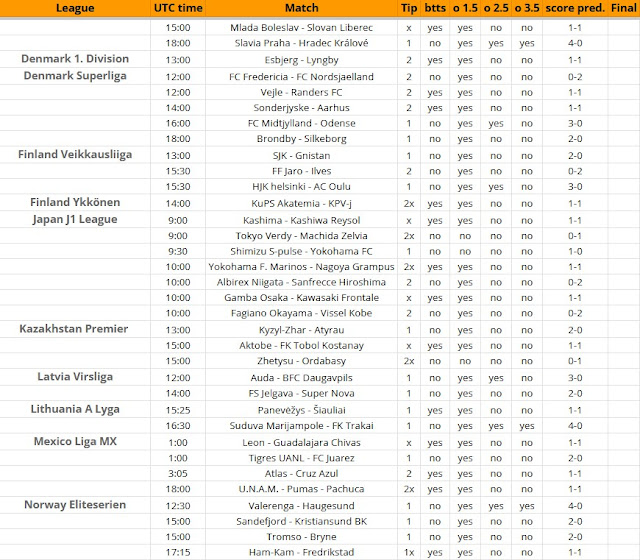
Task: Click the o 2.5 column header
Action: click(x=496, y=8)
